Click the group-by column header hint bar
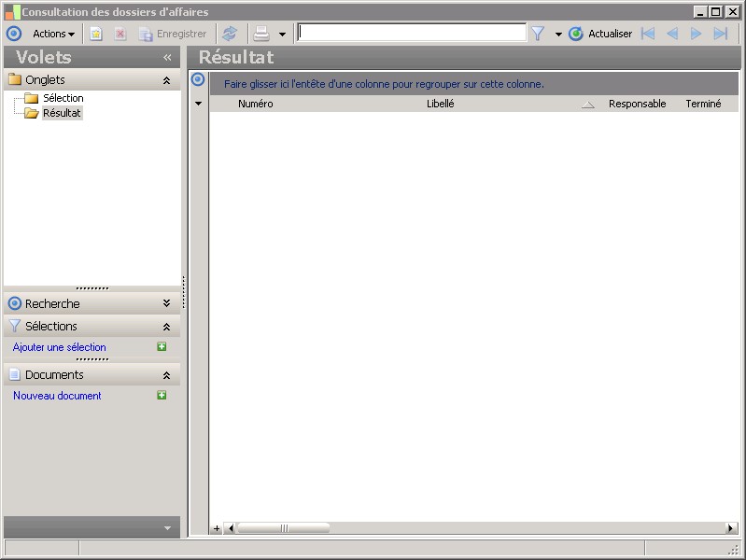746x560 pixels. click(x=474, y=84)
